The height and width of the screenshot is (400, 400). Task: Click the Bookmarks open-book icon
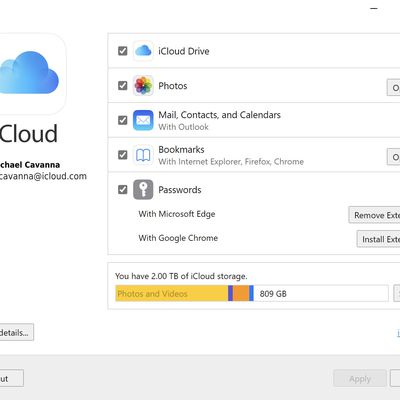[143, 155]
